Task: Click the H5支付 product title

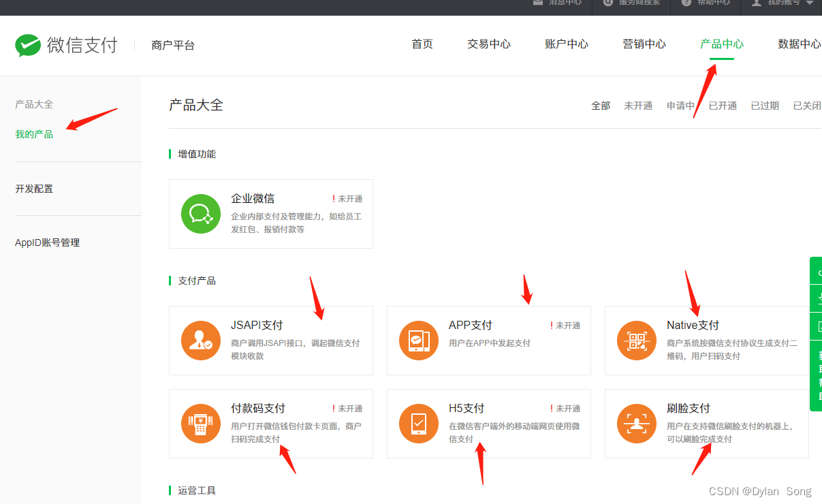Action: click(467, 409)
